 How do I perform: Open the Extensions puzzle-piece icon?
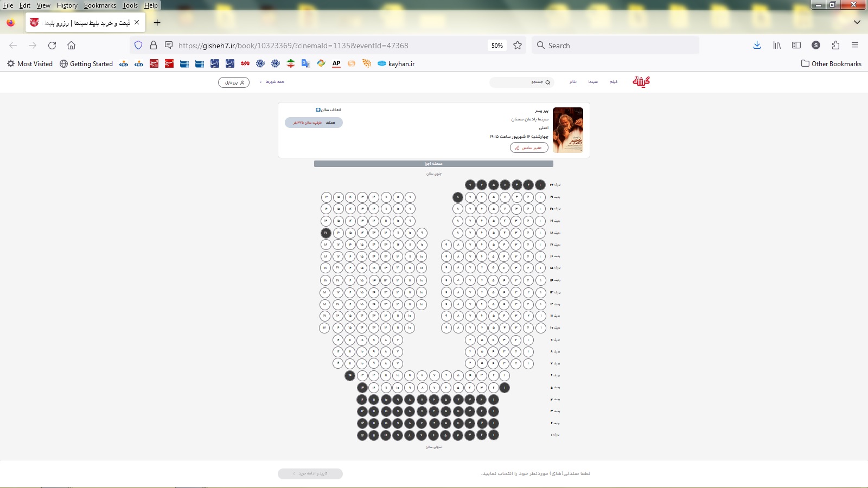[835, 46]
